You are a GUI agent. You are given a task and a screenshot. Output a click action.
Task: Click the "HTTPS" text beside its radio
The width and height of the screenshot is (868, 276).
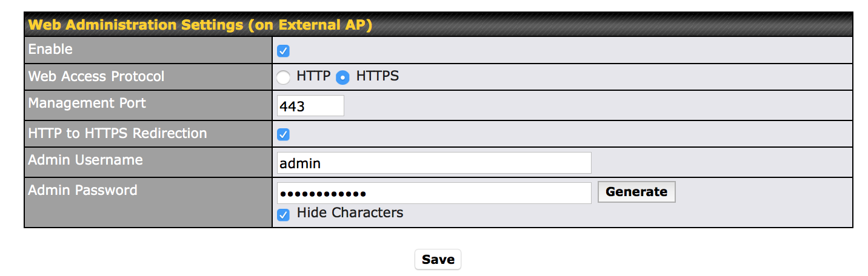click(378, 77)
